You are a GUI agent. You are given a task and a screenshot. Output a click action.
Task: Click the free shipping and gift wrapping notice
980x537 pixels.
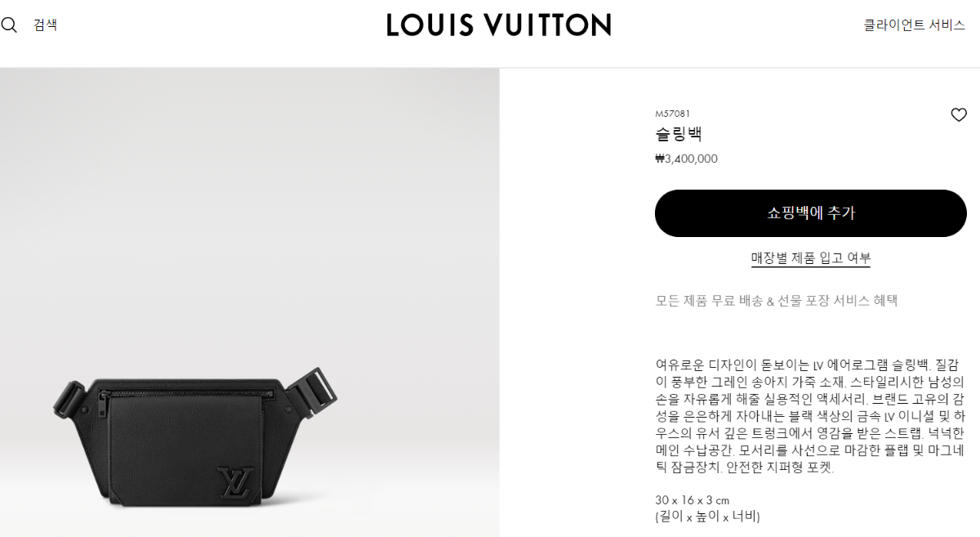(777, 301)
